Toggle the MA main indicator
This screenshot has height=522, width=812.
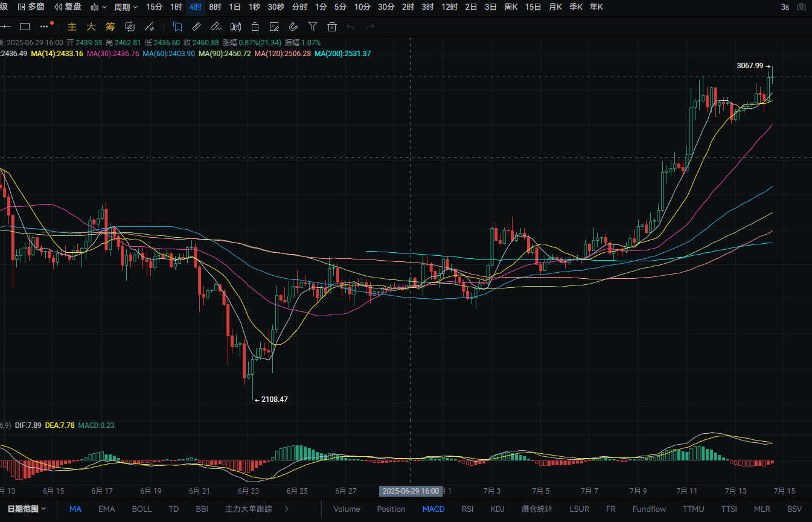tap(75, 509)
